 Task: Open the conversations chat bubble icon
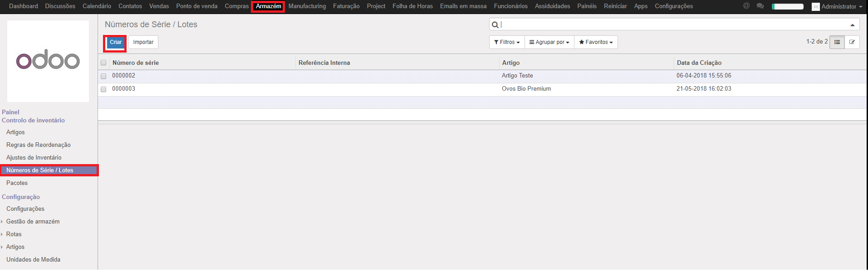tap(760, 6)
